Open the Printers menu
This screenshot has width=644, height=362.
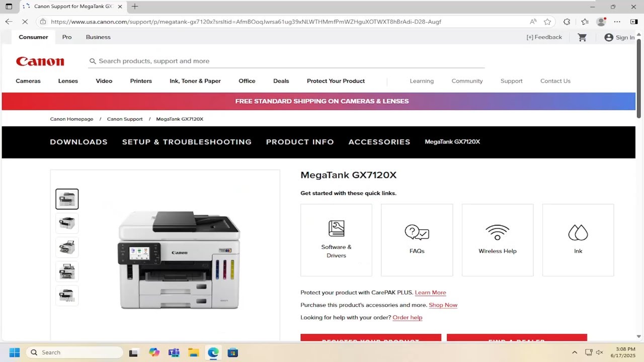pos(141,81)
